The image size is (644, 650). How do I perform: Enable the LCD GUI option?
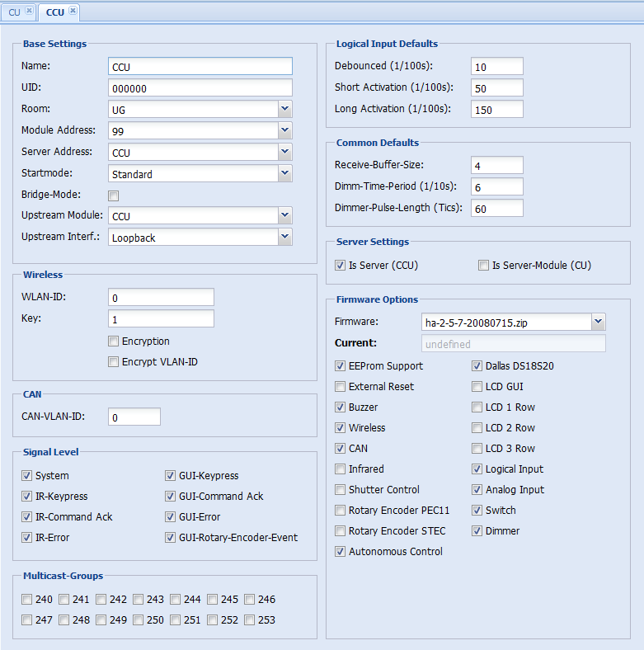pyautogui.click(x=477, y=387)
